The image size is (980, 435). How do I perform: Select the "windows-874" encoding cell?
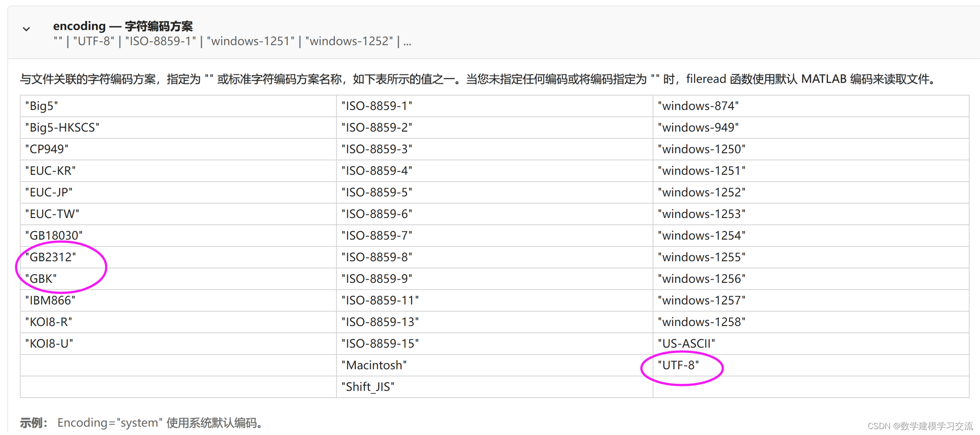pos(699,105)
